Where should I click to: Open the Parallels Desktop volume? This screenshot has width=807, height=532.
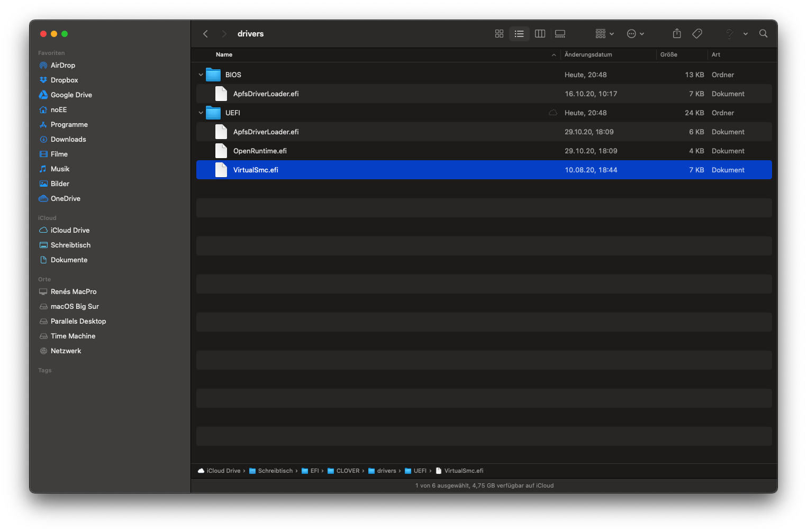(78, 321)
